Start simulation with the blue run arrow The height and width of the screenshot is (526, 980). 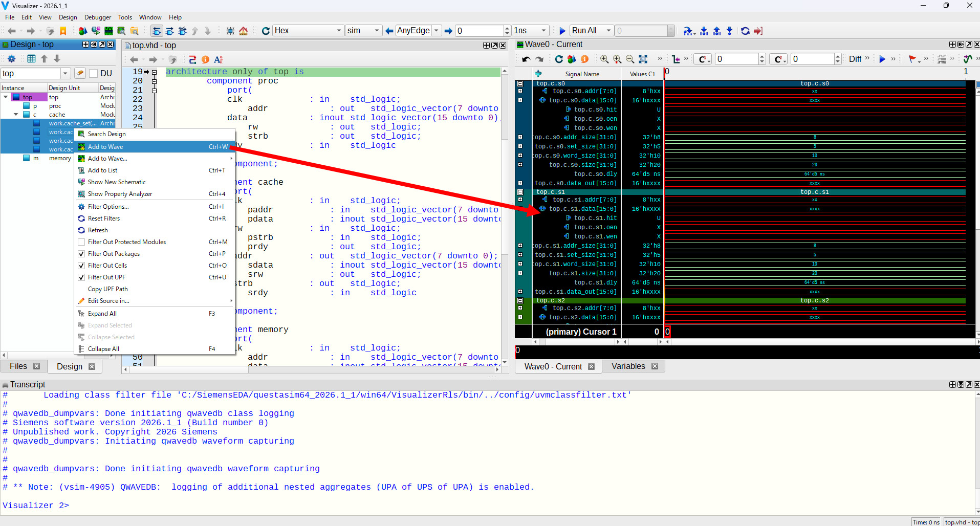point(562,31)
